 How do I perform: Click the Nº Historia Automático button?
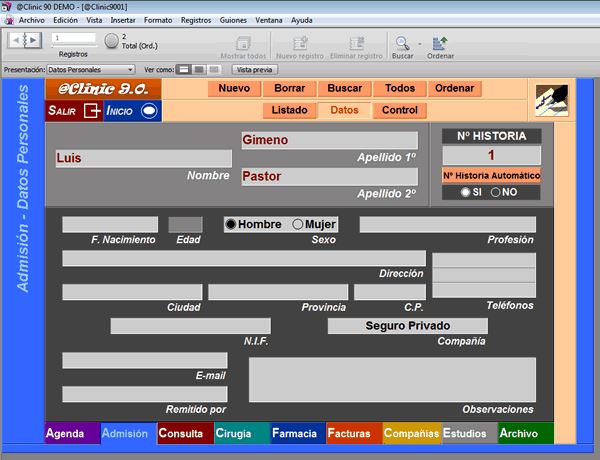click(x=491, y=176)
